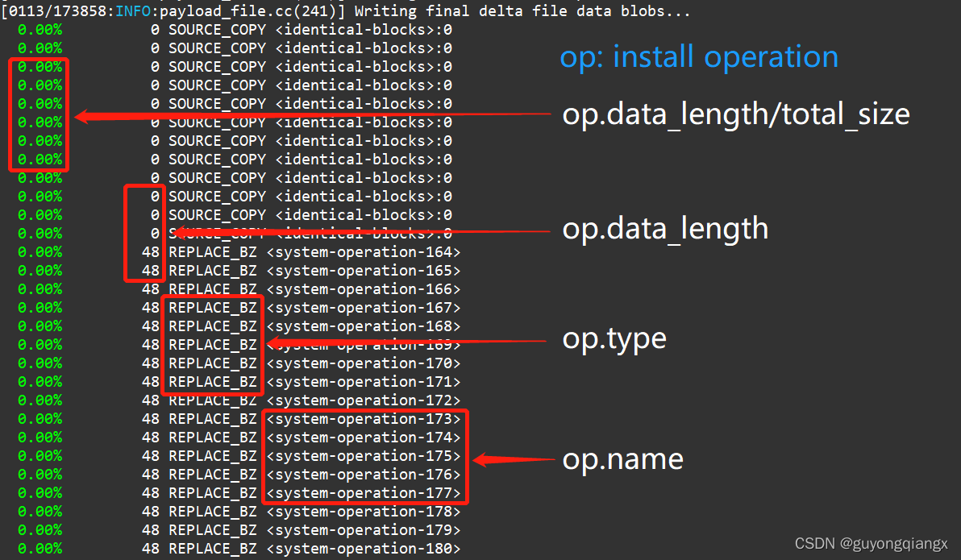The height and width of the screenshot is (560, 961).
Task: Click REPLACE_BZ in the system-operation-180 row
Action: pos(213,549)
